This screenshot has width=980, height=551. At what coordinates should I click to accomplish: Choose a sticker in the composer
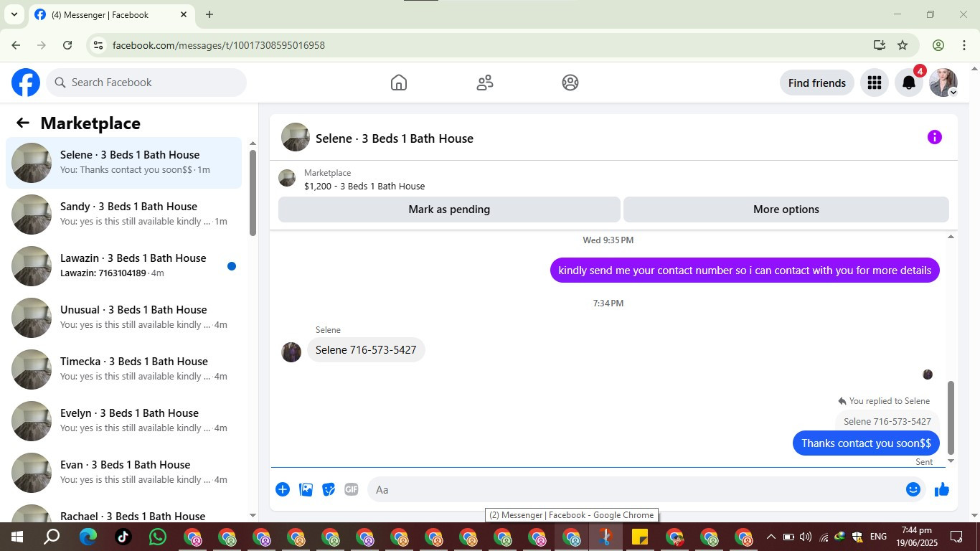[x=329, y=489]
